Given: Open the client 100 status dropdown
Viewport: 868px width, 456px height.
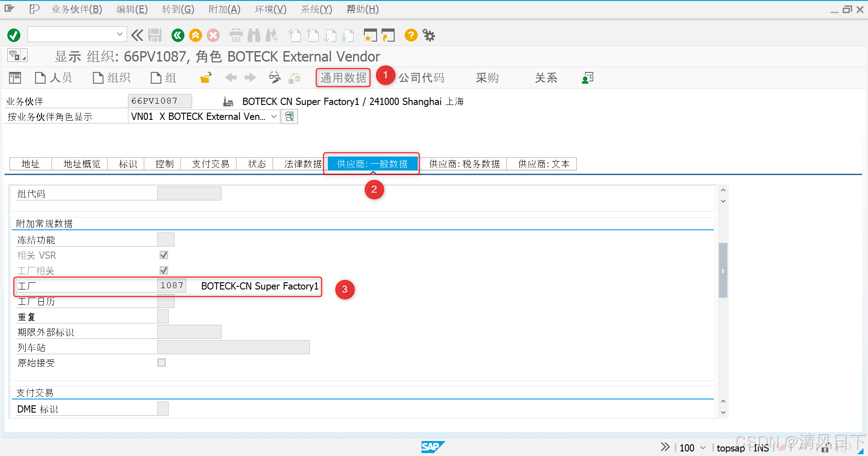Looking at the screenshot, I should point(703,447).
